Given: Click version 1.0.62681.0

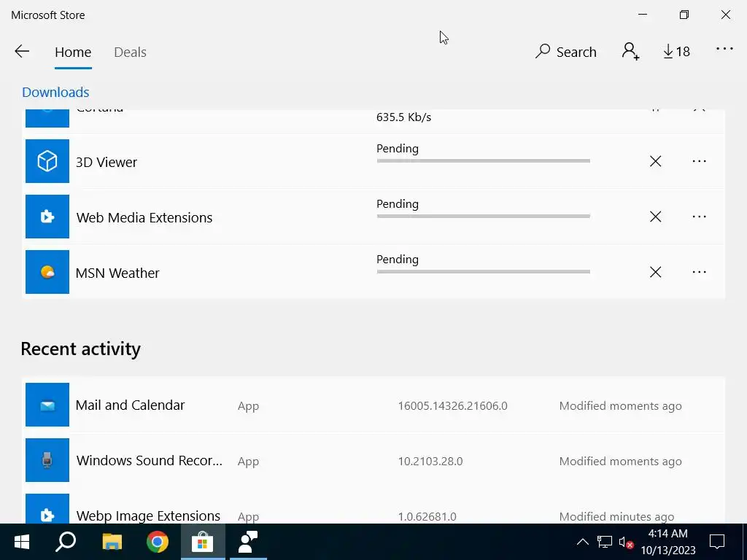Looking at the screenshot, I should pyautogui.click(x=427, y=516).
